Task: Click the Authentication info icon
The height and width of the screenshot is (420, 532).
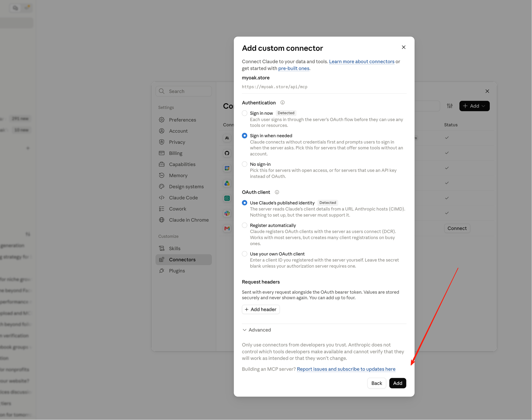Action: click(282, 103)
